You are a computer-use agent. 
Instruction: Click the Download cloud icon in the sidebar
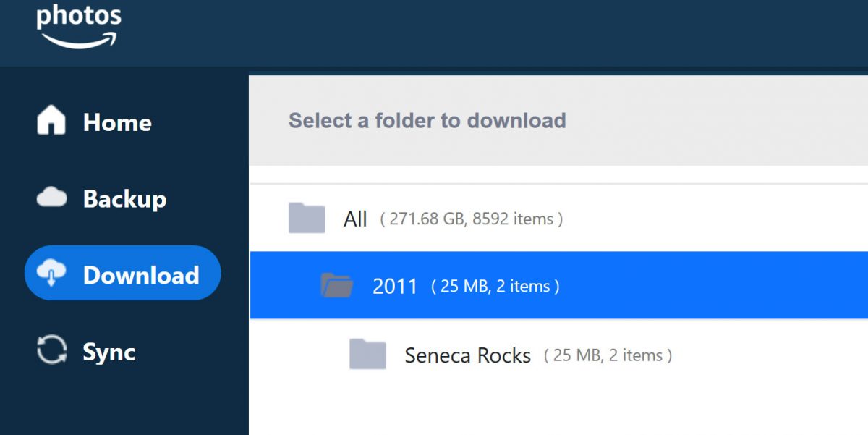click(x=51, y=274)
